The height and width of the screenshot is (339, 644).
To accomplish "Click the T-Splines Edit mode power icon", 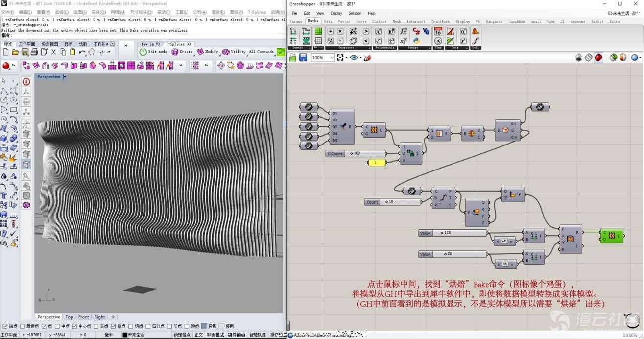I will tap(143, 52).
